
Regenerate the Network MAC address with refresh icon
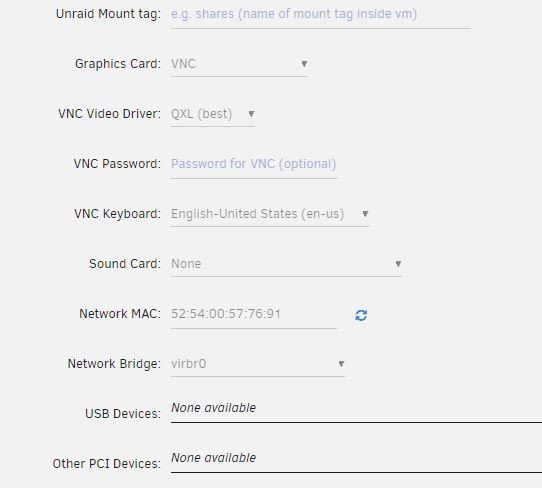[x=361, y=315]
